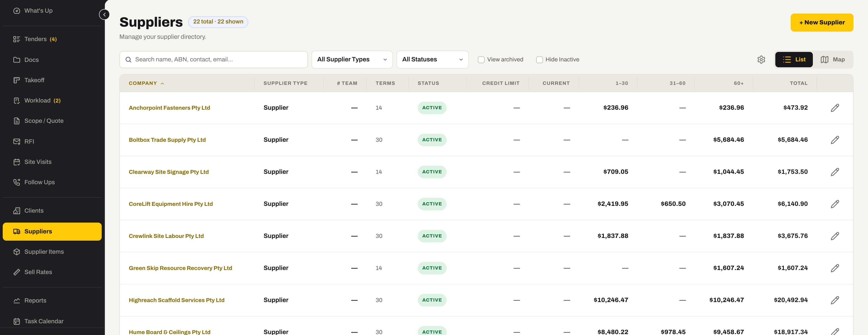
Task: Open the Clients page
Action: coord(52,211)
